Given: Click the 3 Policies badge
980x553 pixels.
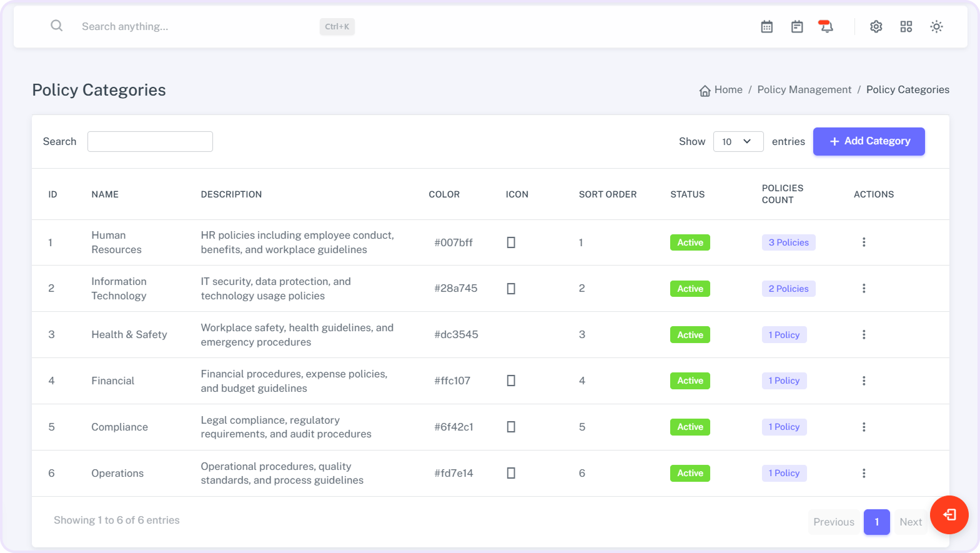Looking at the screenshot, I should pyautogui.click(x=788, y=242).
